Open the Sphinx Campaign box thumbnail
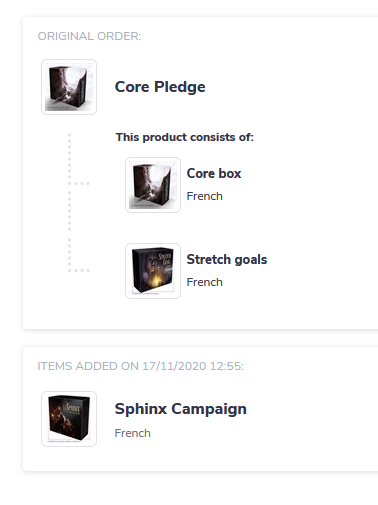The height and width of the screenshot is (505, 378). [69, 419]
